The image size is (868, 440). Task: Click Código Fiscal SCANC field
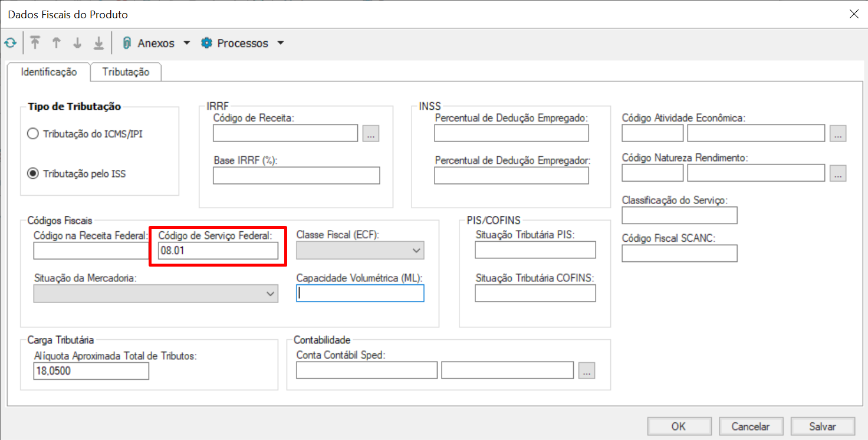click(679, 253)
